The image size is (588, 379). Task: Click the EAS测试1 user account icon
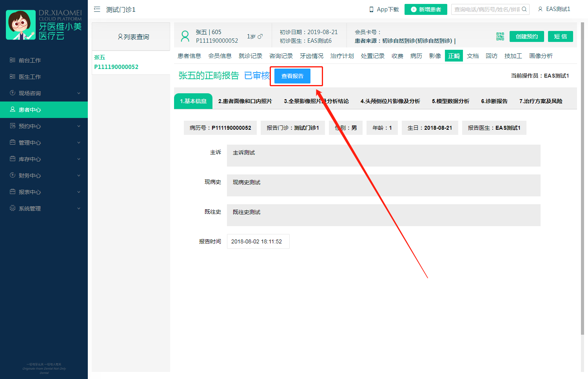tap(540, 9)
